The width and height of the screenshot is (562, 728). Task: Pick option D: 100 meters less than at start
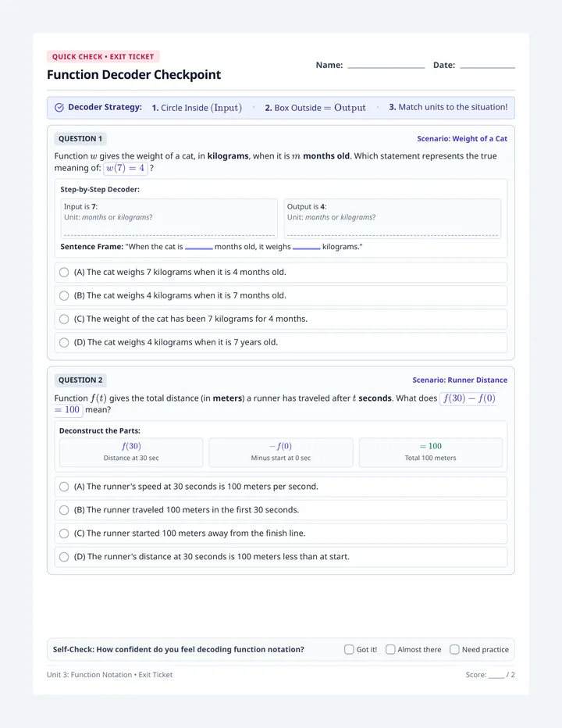tap(281, 557)
